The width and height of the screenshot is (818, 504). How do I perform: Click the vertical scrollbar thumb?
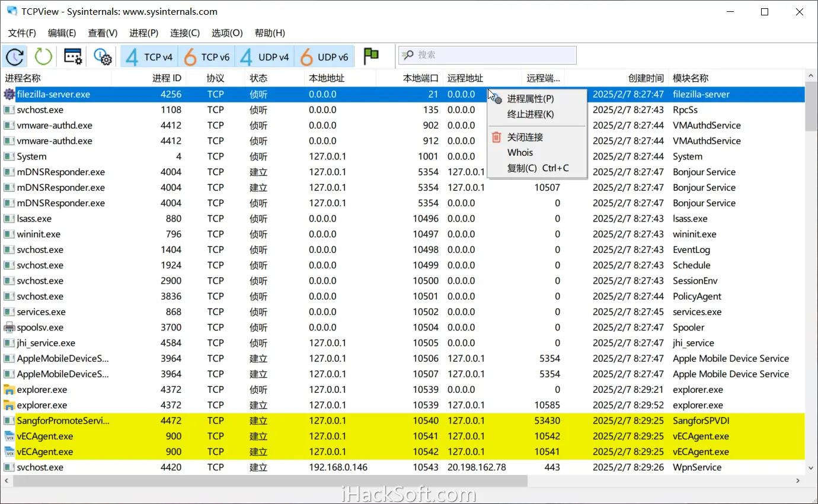pos(811,107)
